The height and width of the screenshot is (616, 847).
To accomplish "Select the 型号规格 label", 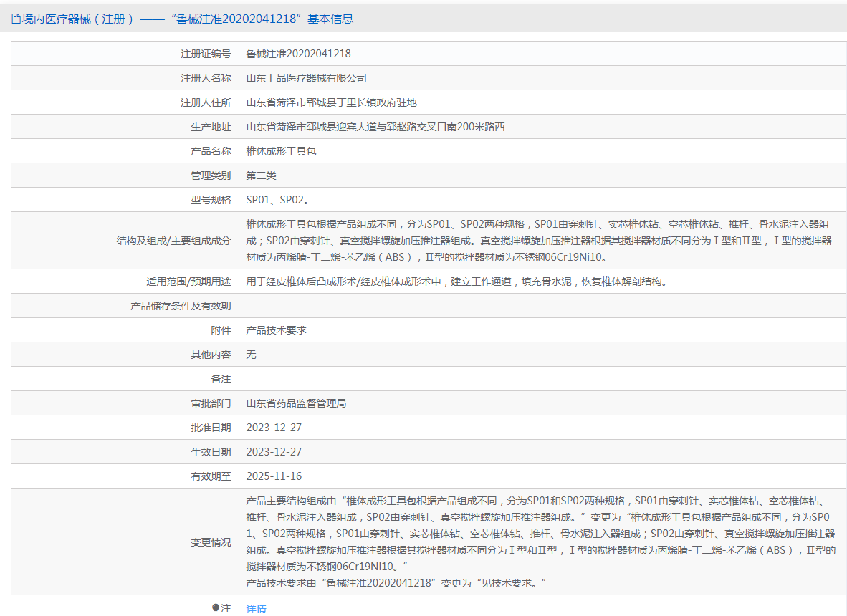I will coord(211,200).
